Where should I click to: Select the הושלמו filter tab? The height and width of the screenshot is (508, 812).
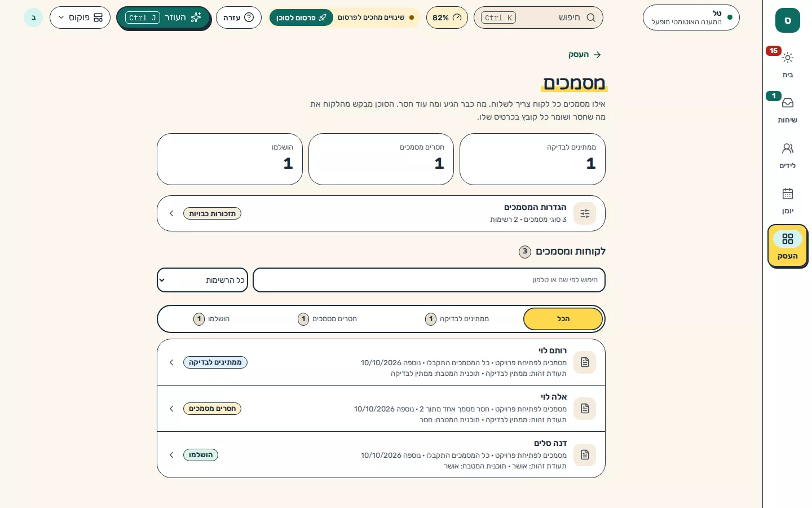[211, 319]
